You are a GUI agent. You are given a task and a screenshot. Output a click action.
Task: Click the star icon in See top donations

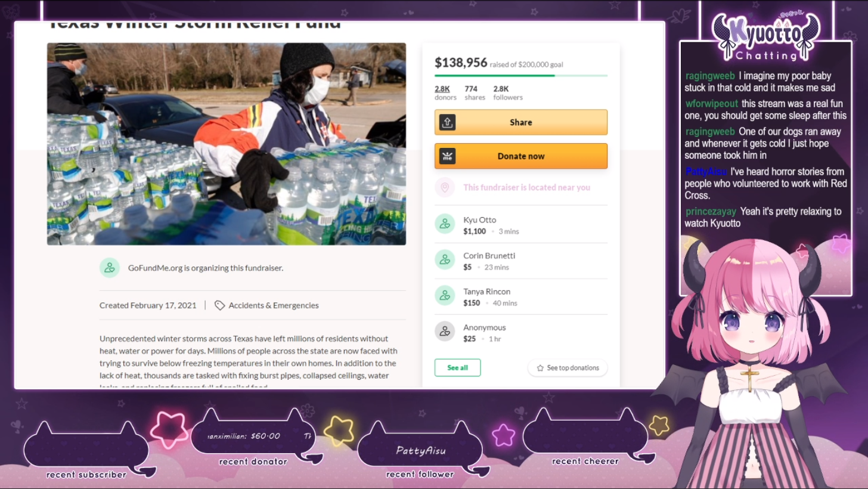pos(540,368)
